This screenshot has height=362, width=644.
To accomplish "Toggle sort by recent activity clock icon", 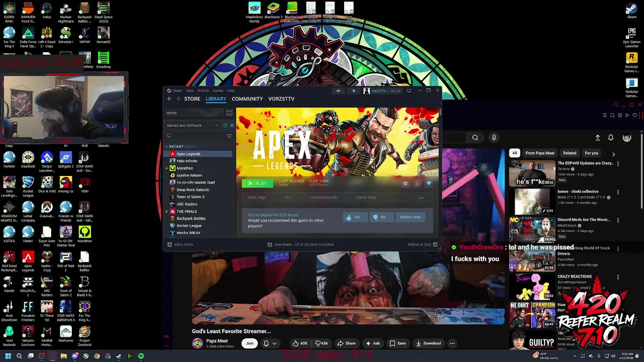I will tap(225, 125).
